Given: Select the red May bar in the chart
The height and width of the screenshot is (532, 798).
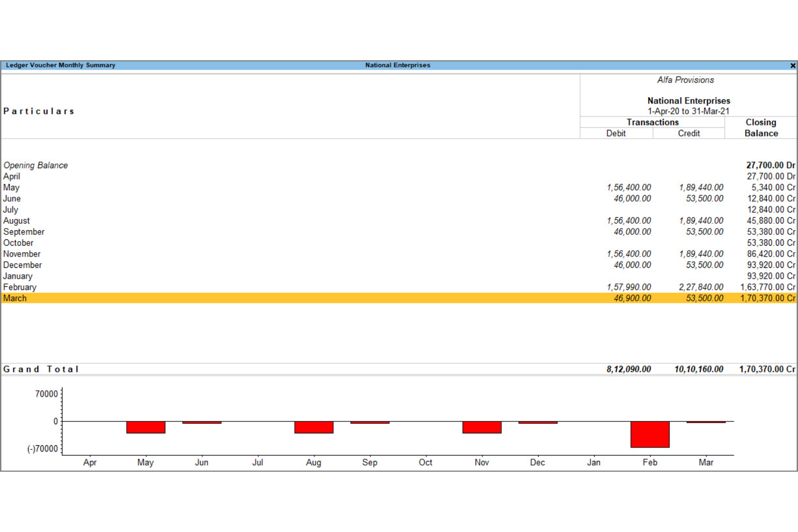Looking at the screenshot, I should coord(146,427).
